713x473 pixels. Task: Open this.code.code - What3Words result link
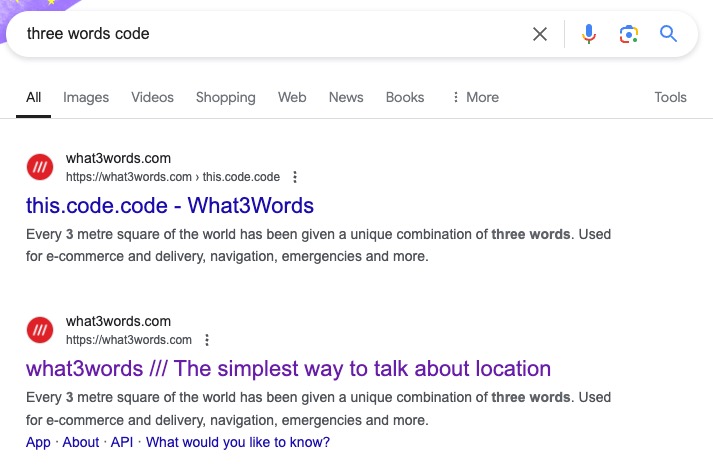[x=170, y=206]
